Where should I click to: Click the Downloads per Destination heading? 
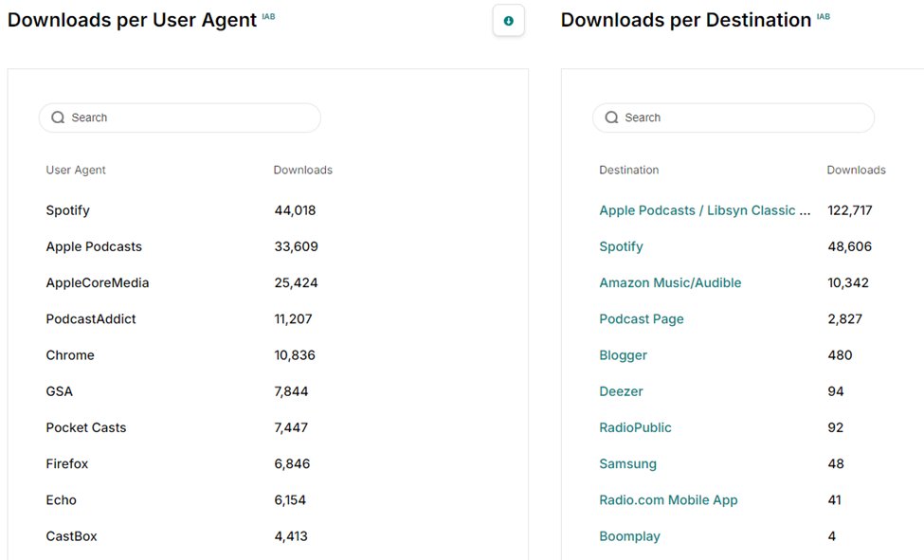(x=686, y=20)
